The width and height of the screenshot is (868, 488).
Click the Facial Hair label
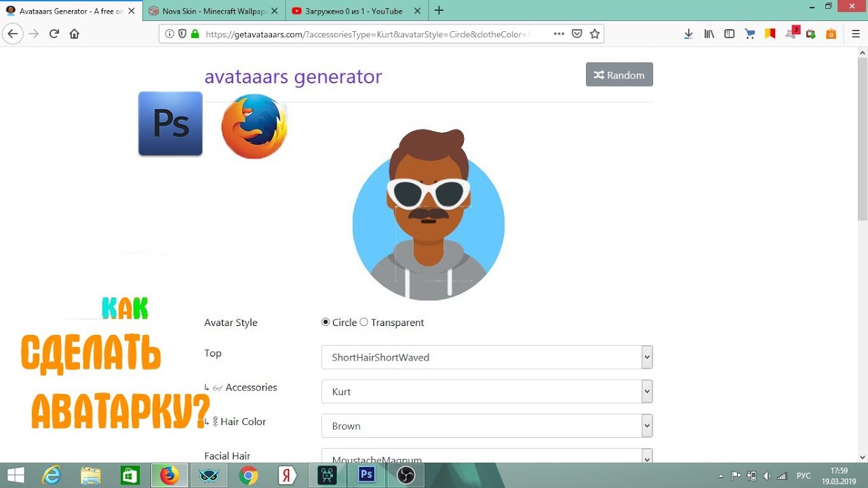click(227, 455)
